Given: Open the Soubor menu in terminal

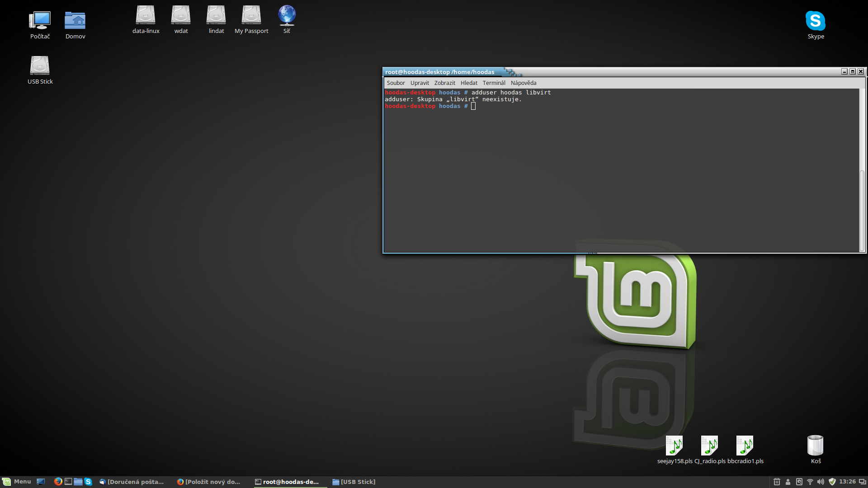Looking at the screenshot, I should (x=396, y=83).
